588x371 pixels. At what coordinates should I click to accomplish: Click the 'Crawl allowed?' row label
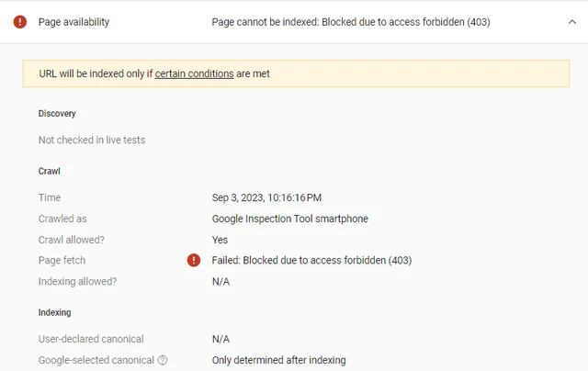coord(72,240)
